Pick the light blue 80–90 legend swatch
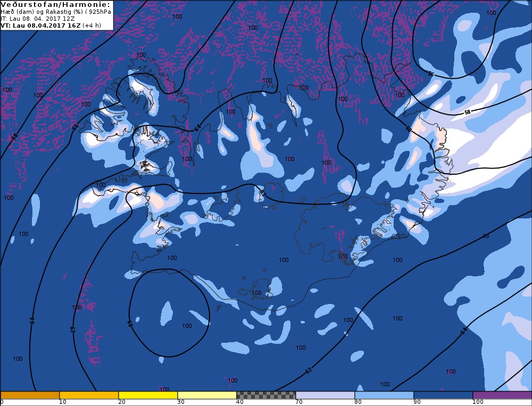Image resolution: width=532 pixels, height=406 pixels. coord(384,395)
